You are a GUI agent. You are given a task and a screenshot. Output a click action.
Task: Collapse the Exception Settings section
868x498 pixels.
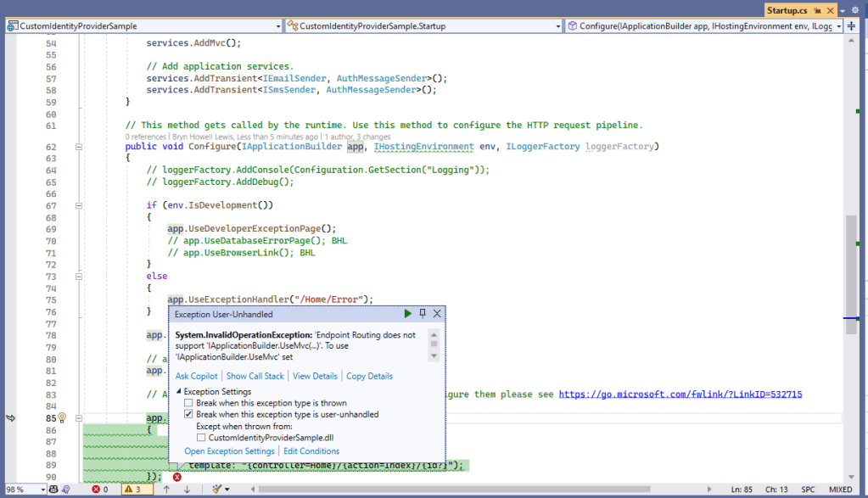(178, 392)
